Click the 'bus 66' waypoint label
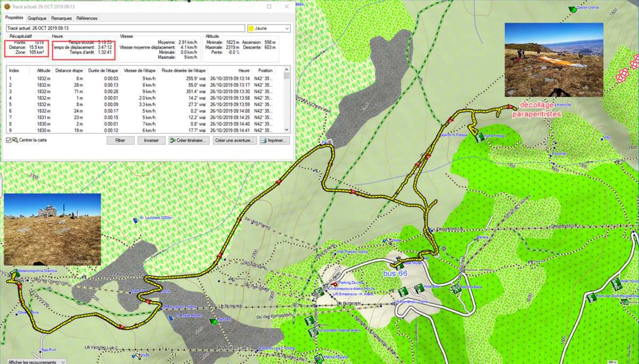The width and height of the screenshot is (639, 364). click(395, 274)
